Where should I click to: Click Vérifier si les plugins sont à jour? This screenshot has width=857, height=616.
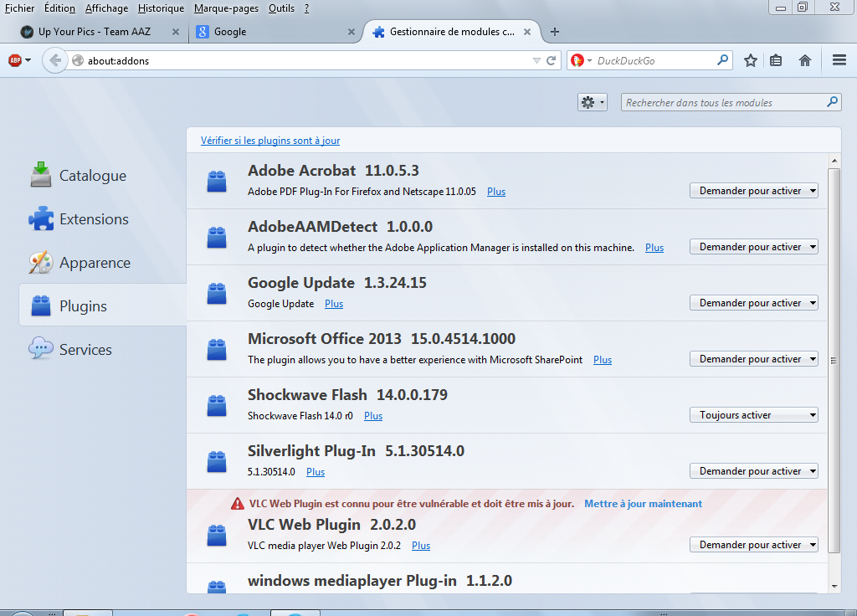[x=270, y=141]
